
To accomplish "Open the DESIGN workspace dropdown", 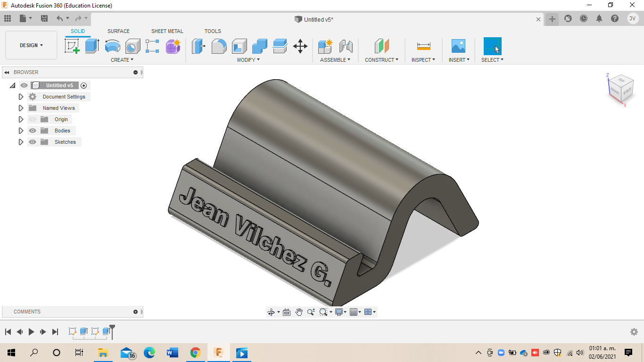I will (x=31, y=45).
